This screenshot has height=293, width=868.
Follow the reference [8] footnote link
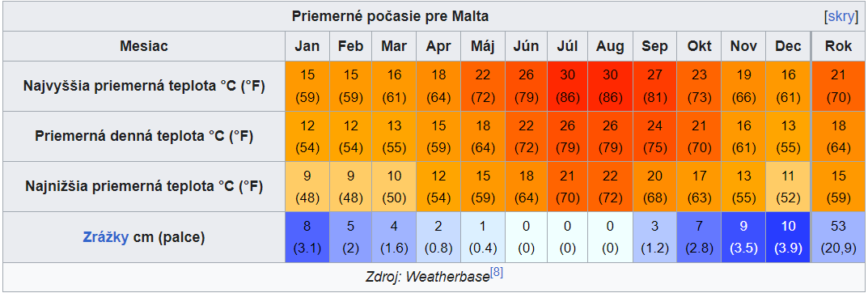pos(497,274)
